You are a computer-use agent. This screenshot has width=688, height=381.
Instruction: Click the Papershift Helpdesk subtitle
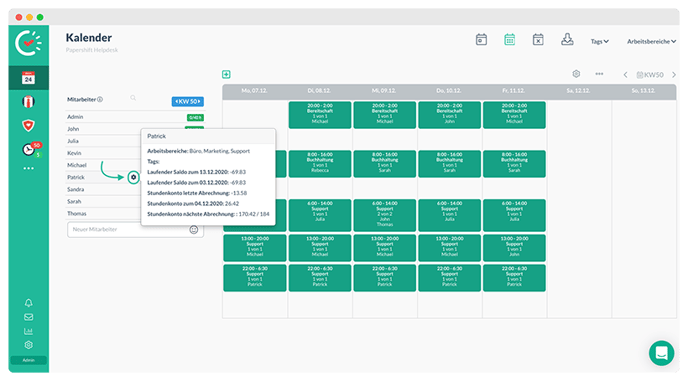click(x=92, y=50)
